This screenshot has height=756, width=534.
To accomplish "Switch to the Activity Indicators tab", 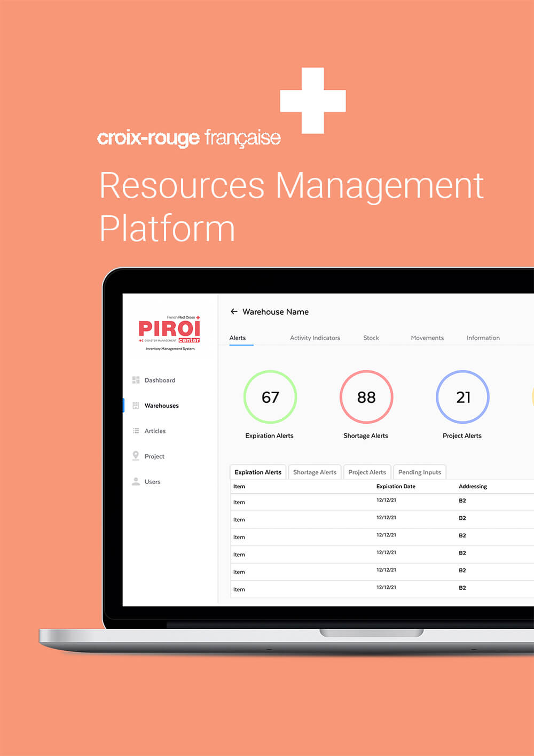I will [315, 338].
